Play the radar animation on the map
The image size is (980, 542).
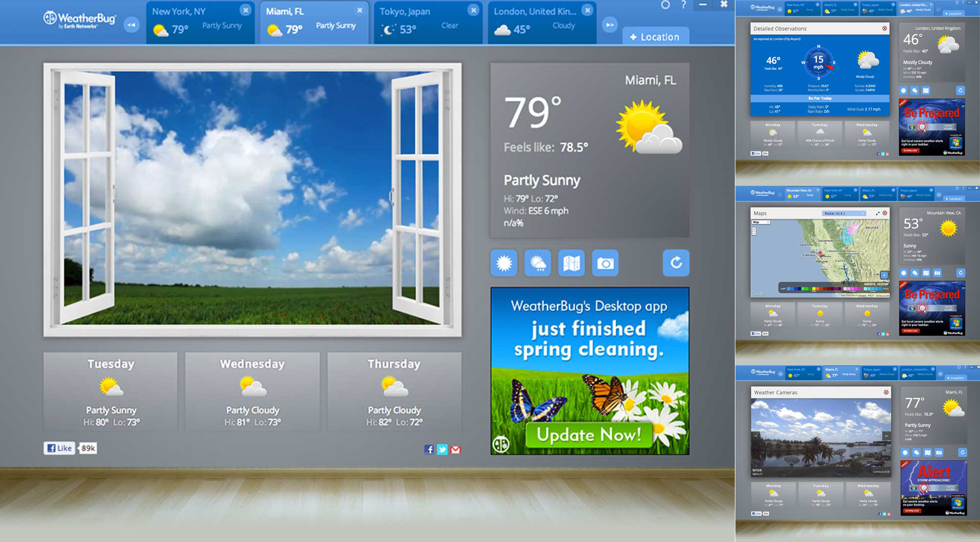(x=884, y=275)
